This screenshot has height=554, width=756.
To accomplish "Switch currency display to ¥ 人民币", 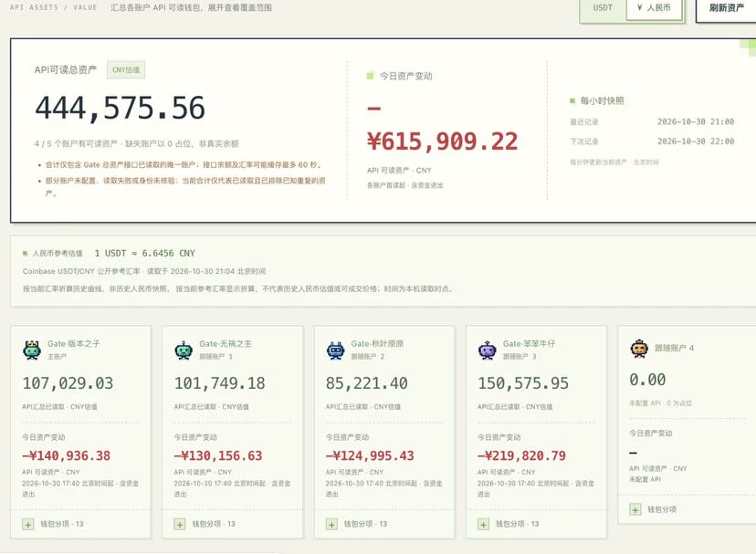I will (655, 7).
